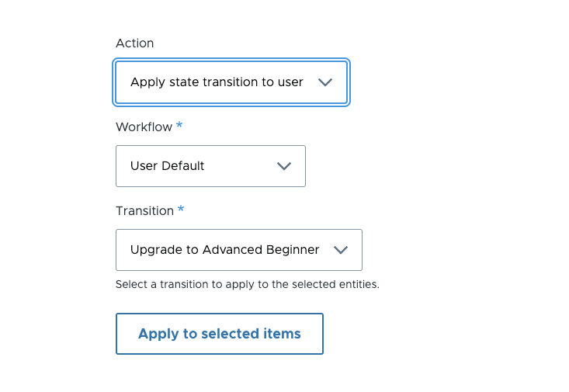The width and height of the screenshot is (569, 392).
Task: Click the 'User Default' selected value
Action: [x=167, y=166]
